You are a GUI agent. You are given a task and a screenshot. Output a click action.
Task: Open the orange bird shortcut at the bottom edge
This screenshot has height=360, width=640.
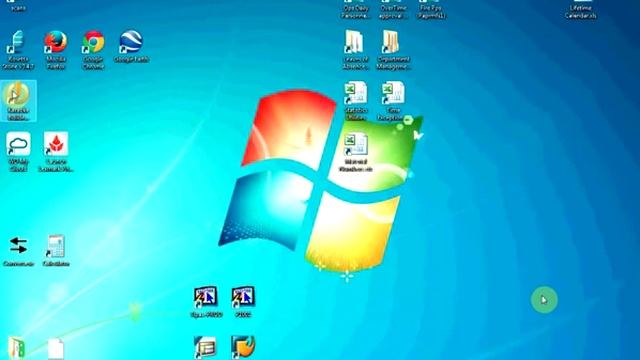[x=243, y=347]
